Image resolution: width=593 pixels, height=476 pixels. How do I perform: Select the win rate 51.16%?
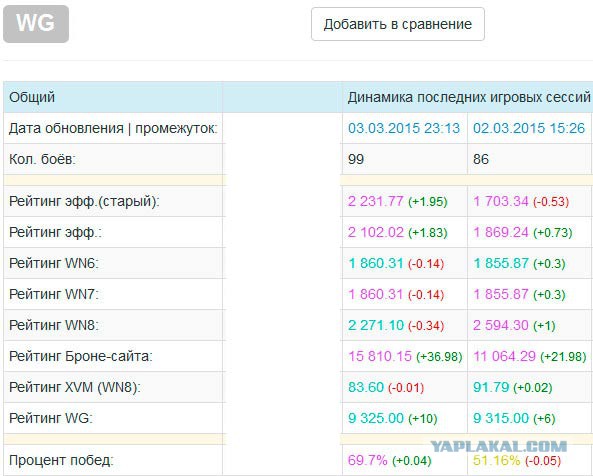(497, 460)
